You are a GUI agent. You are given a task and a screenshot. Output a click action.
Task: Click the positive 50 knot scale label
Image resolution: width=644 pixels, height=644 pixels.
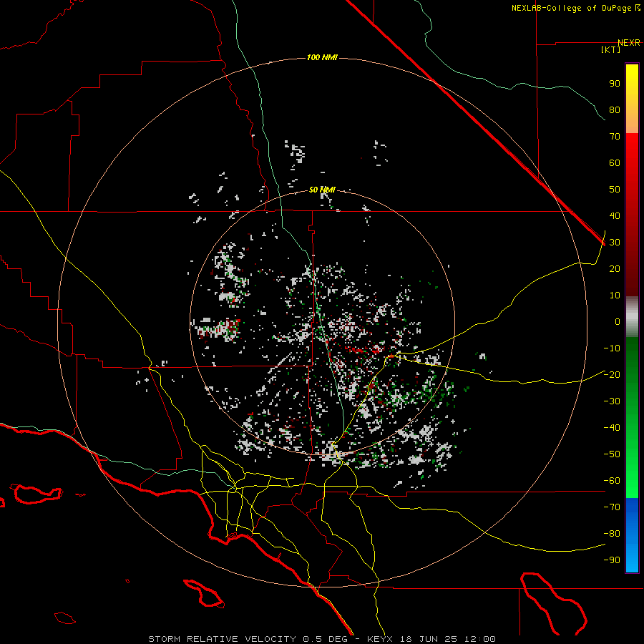point(615,190)
